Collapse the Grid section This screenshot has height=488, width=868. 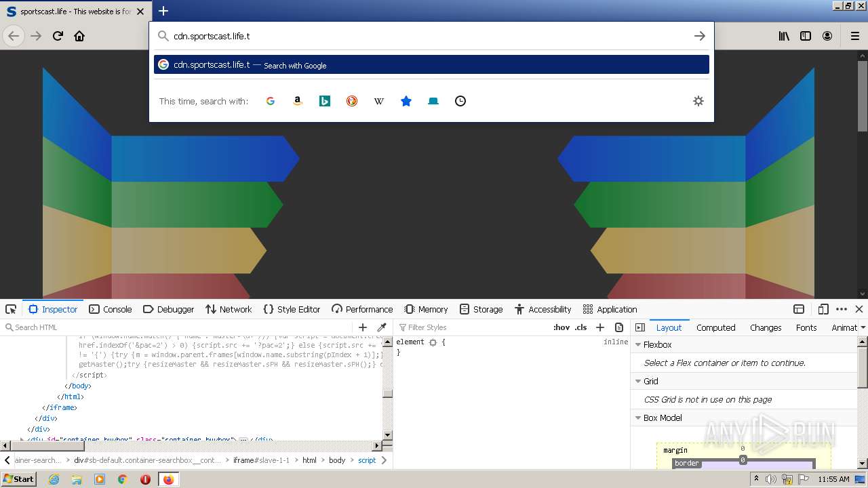638,382
